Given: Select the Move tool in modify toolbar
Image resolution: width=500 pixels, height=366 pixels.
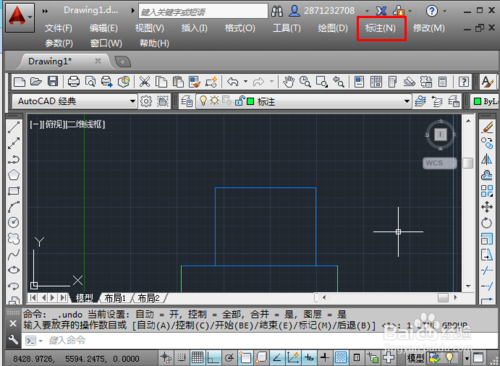Looking at the screenshot, I should [x=487, y=207].
